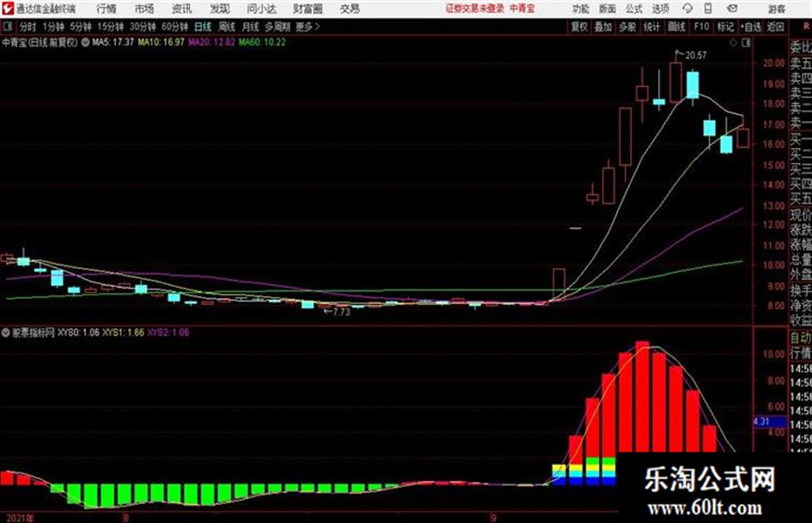Screen dimensions: 812x523
Task: Switch to 15分钟 period
Action: pos(110,27)
